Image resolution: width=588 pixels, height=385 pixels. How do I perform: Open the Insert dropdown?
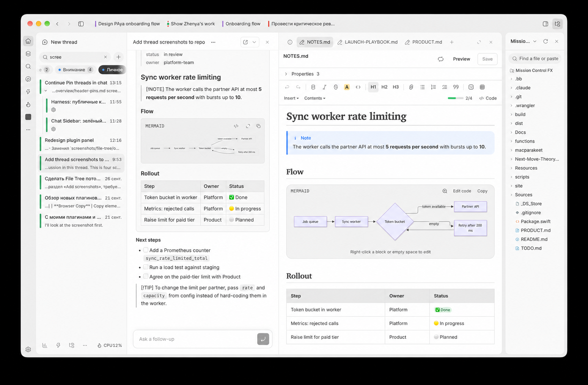pos(291,98)
